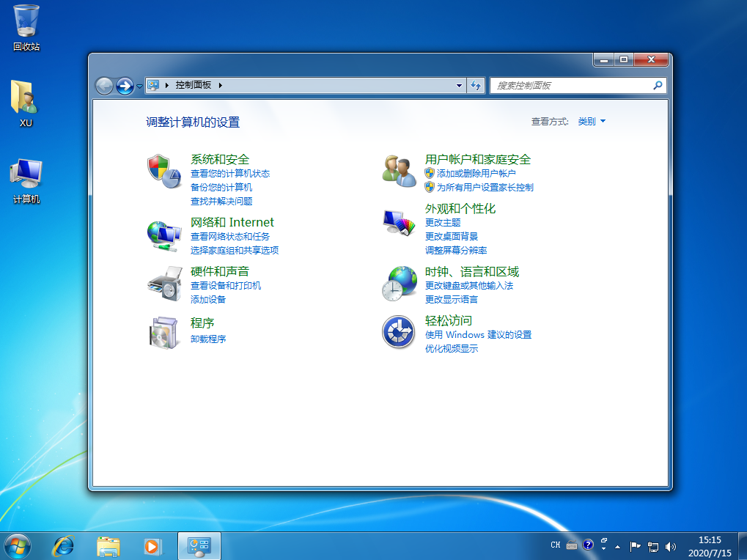The width and height of the screenshot is (747, 560).
Task: Open the 卸载程序 link
Action: click(208, 339)
